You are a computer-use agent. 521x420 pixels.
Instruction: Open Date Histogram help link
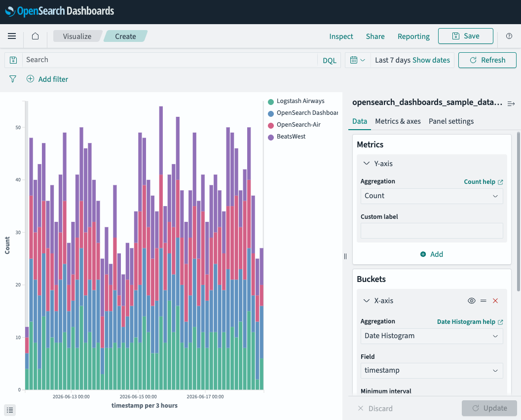click(470, 322)
